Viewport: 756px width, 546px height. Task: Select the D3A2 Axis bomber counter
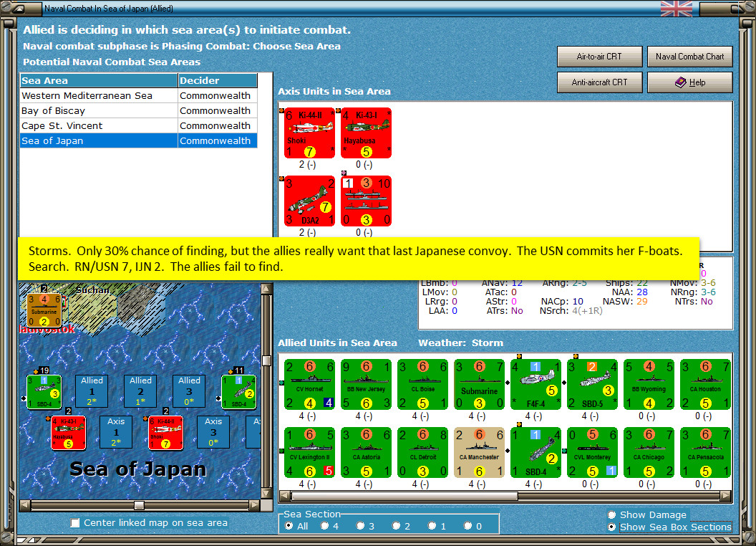click(x=309, y=201)
